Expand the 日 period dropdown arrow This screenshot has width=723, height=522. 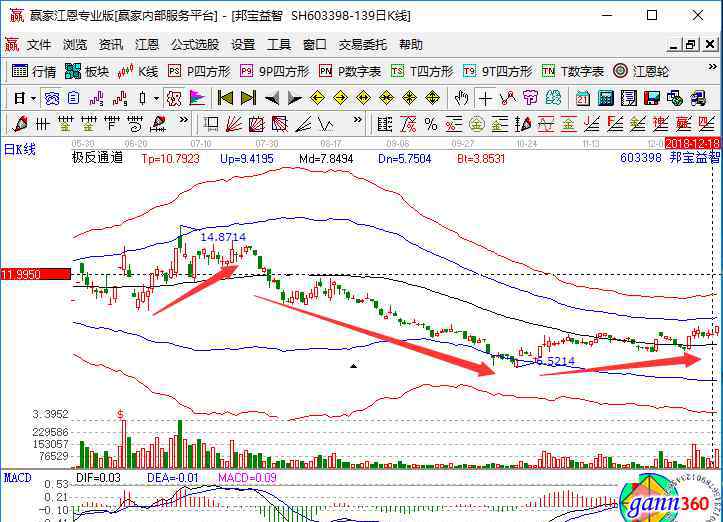tap(33, 98)
